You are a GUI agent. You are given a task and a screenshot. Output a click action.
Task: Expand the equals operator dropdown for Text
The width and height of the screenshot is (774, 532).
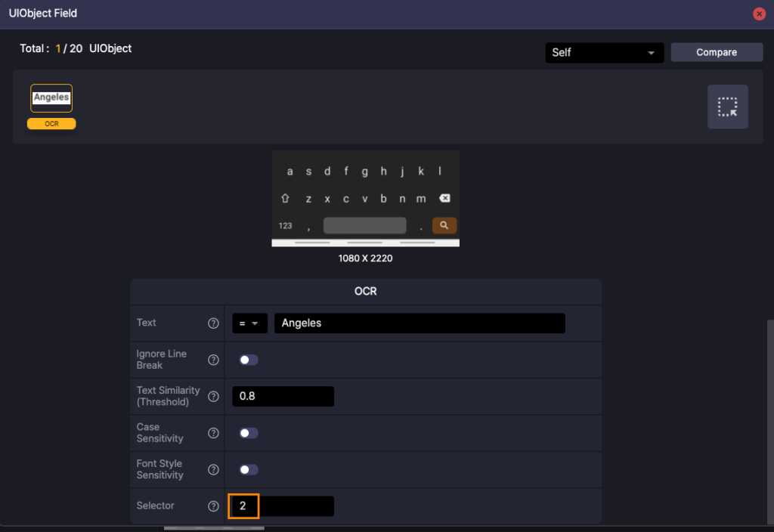tap(249, 323)
